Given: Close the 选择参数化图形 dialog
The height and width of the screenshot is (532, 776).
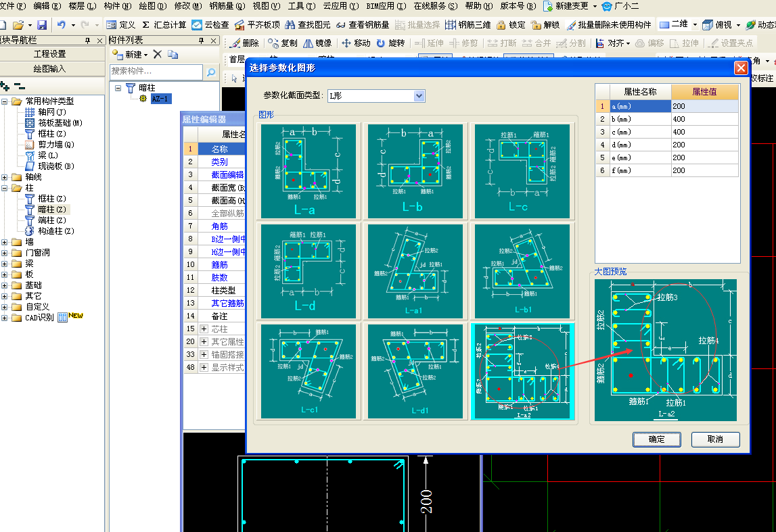Looking at the screenshot, I should pyautogui.click(x=740, y=68).
